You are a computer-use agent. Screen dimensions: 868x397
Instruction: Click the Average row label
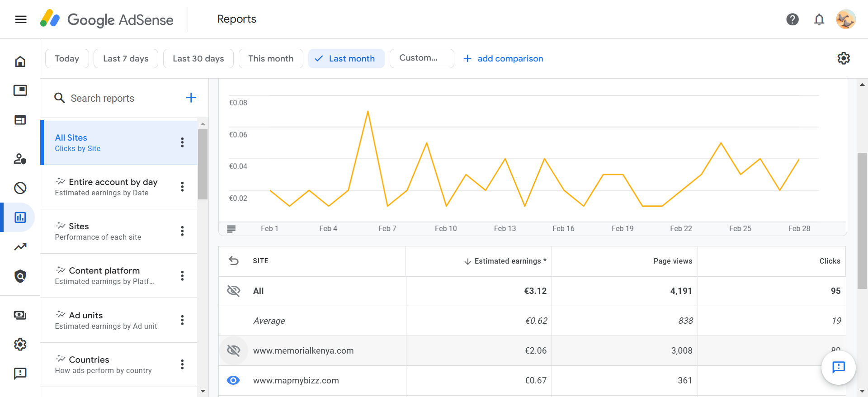click(x=269, y=321)
